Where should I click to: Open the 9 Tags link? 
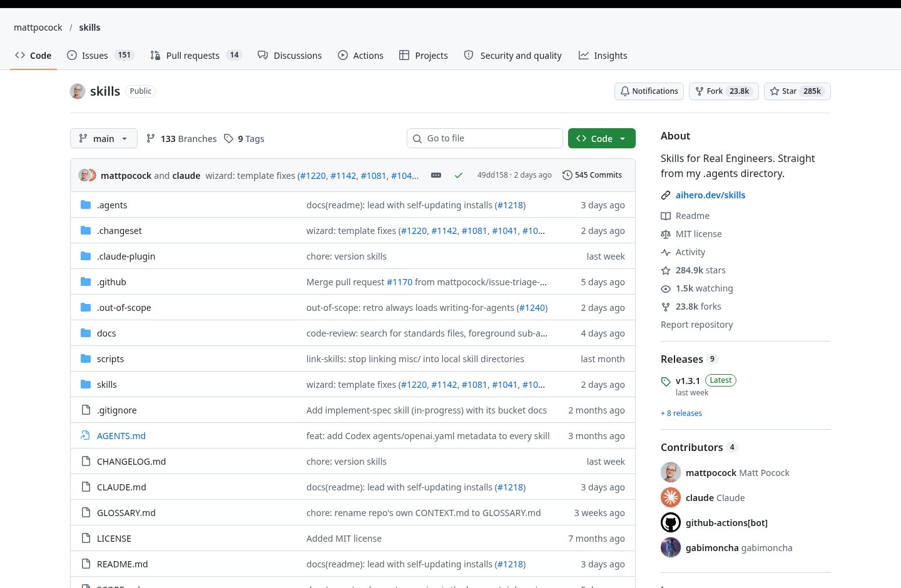pyautogui.click(x=245, y=138)
